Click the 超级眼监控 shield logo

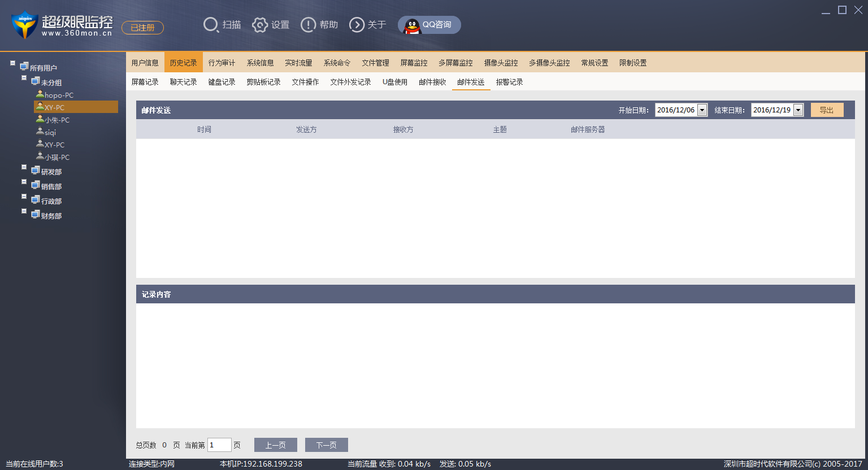pyautogui.click(x=24, y=25)
